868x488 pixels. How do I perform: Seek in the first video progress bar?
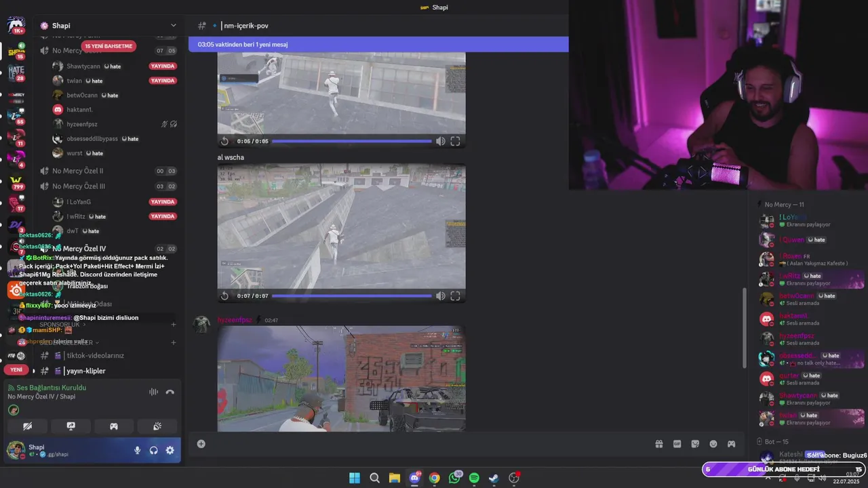tap(351, 142)
